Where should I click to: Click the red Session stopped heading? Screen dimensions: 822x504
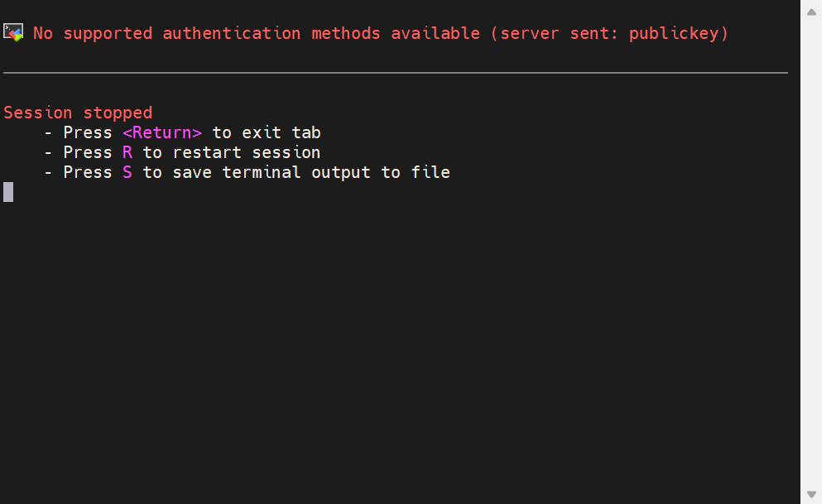click(x=78, y=113)
